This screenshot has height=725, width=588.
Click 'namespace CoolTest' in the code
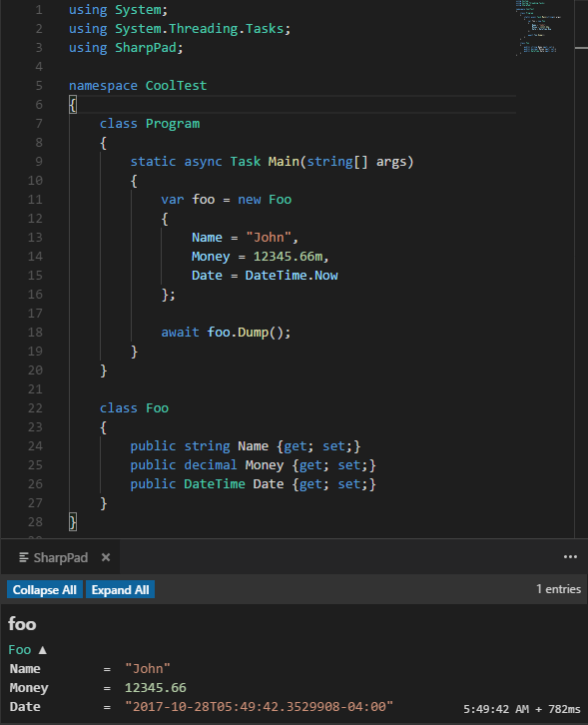(x=138, y=86)
